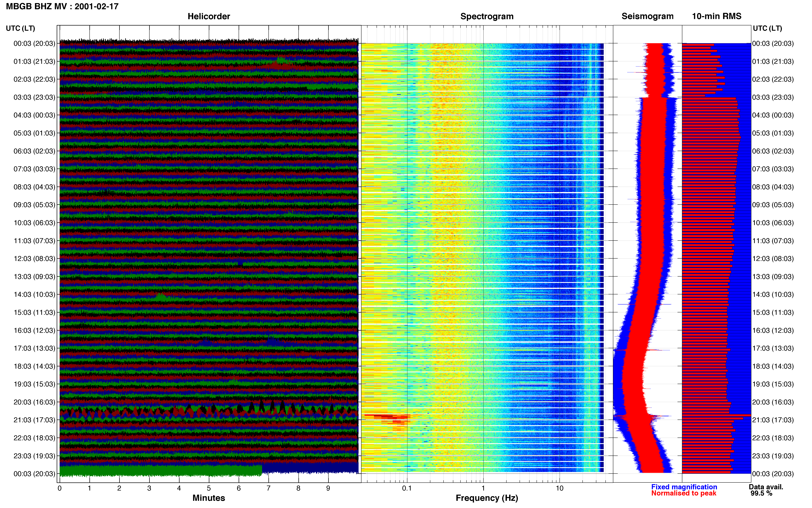Click the 0.1 frequency tick label
Viewport: 812px width, 508px height.
[407, 488]
